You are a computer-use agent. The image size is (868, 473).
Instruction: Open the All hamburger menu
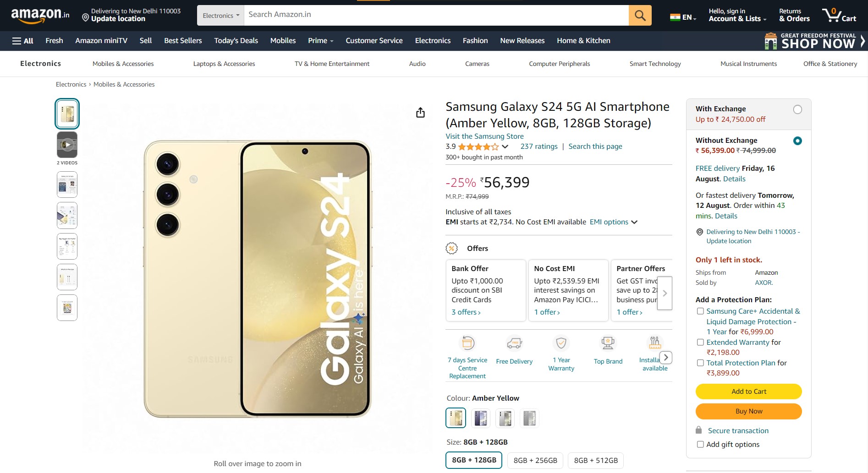pyautogui.click(x=22, y=40)
